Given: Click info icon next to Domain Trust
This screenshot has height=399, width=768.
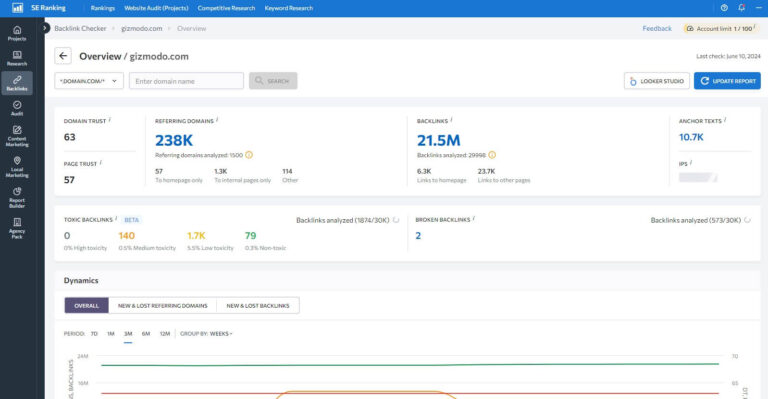Looking at the screenshot, I should (x=110, y=119).
